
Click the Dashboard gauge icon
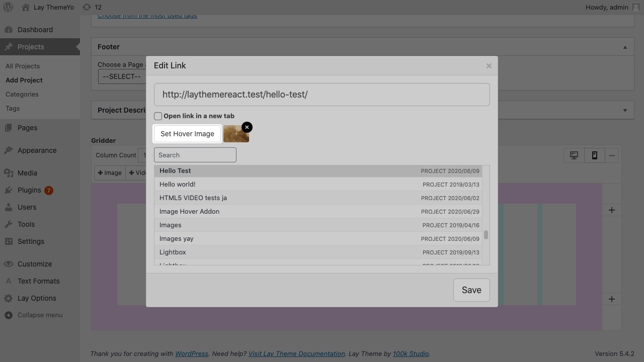9,30
